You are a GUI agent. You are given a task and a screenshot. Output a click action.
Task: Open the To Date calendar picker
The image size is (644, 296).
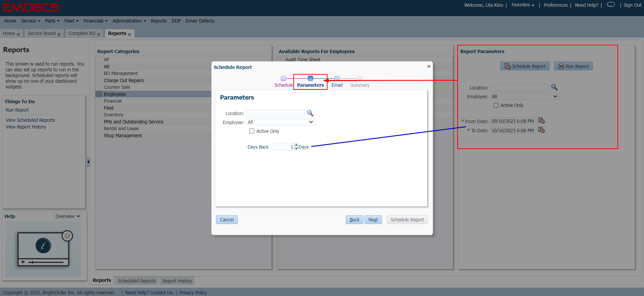541,130
